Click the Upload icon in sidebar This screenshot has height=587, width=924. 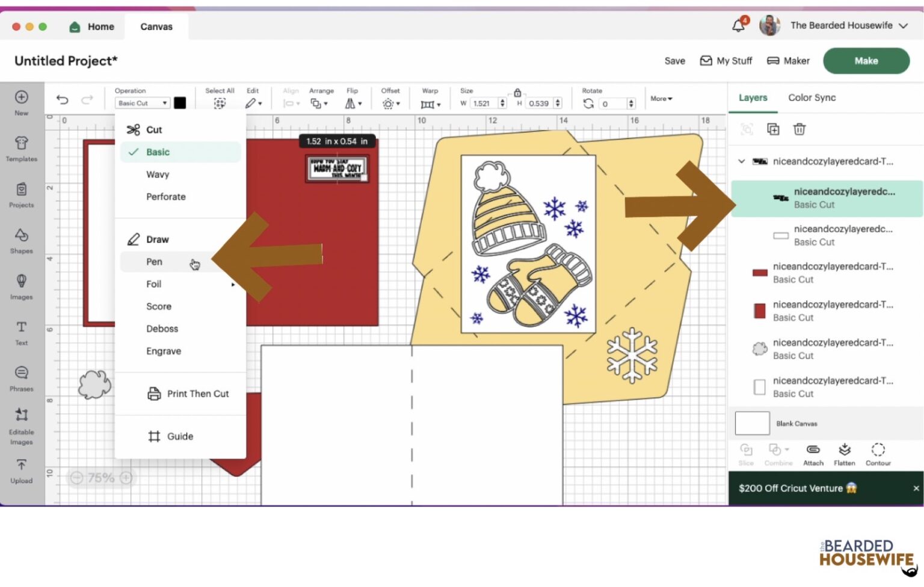click(22, 470)
